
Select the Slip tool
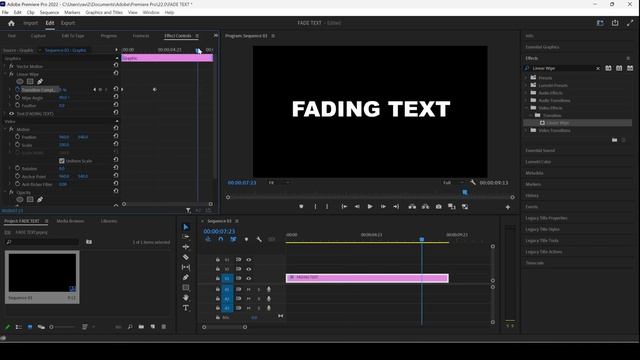pyautogui.click(x=186, y=267)
